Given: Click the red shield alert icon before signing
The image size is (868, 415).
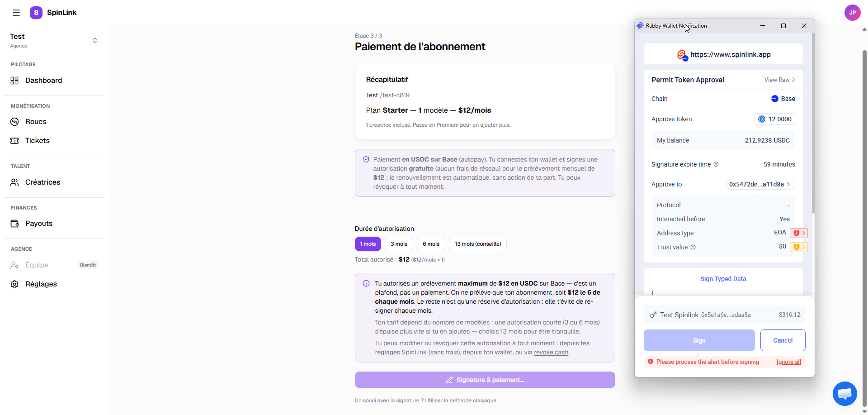Looking at the screenshot, I should coord(651,362).
